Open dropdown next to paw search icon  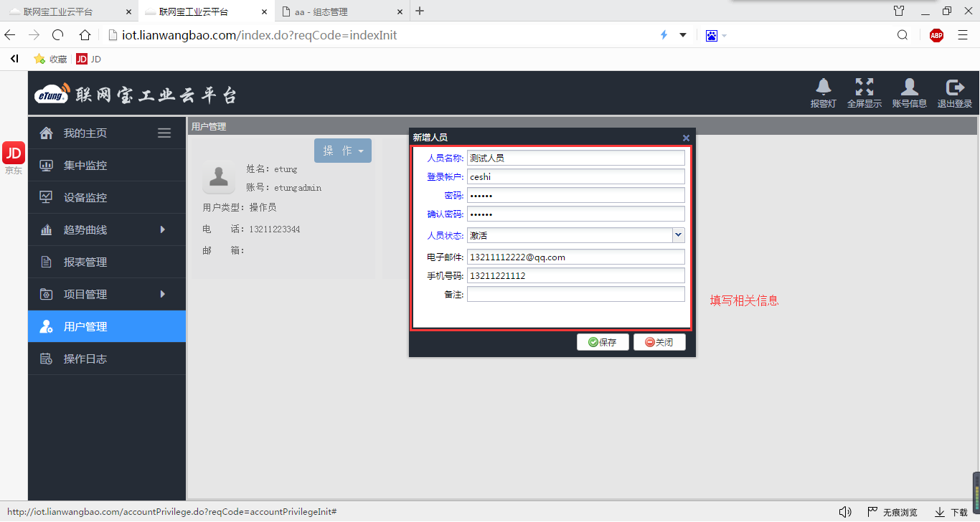click(724, 36)
